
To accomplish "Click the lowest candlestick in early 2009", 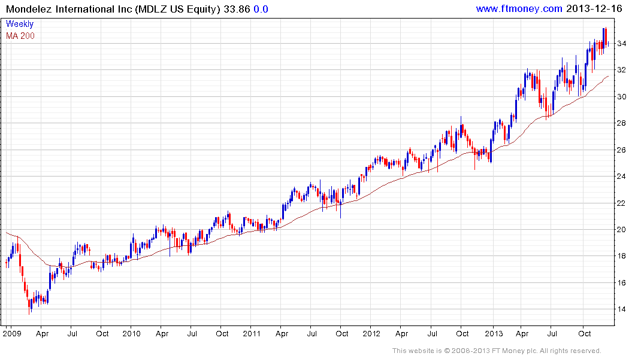I will (x=29, y=307).
